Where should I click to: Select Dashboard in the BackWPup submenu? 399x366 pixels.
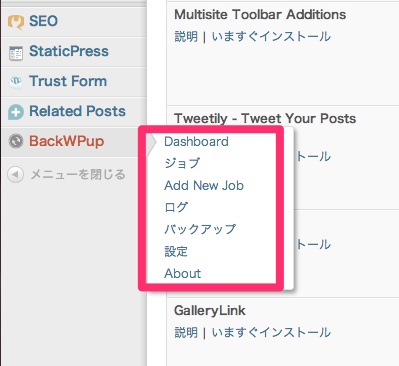point(196,141)
